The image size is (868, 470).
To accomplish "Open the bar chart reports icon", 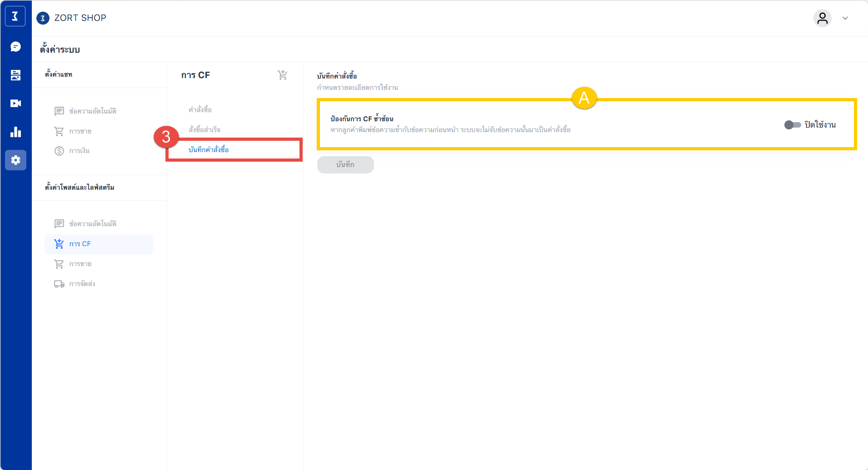I will tap(15, 132).
